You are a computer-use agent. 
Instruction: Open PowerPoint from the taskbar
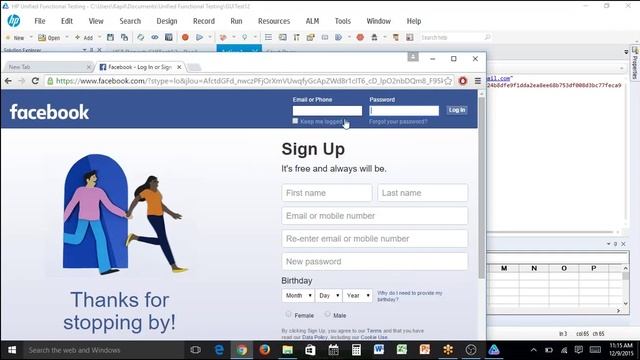[425, 350]
